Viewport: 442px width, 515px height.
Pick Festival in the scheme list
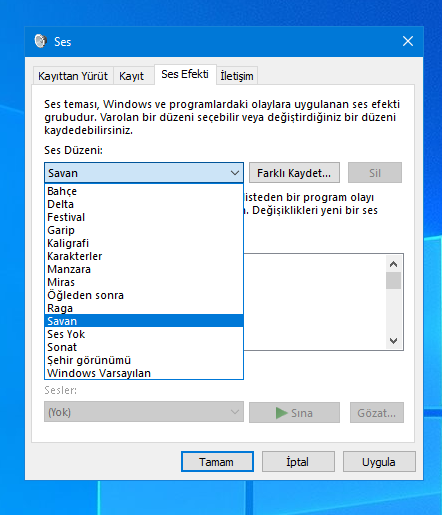pyautogui.click(x=144, y=217)
